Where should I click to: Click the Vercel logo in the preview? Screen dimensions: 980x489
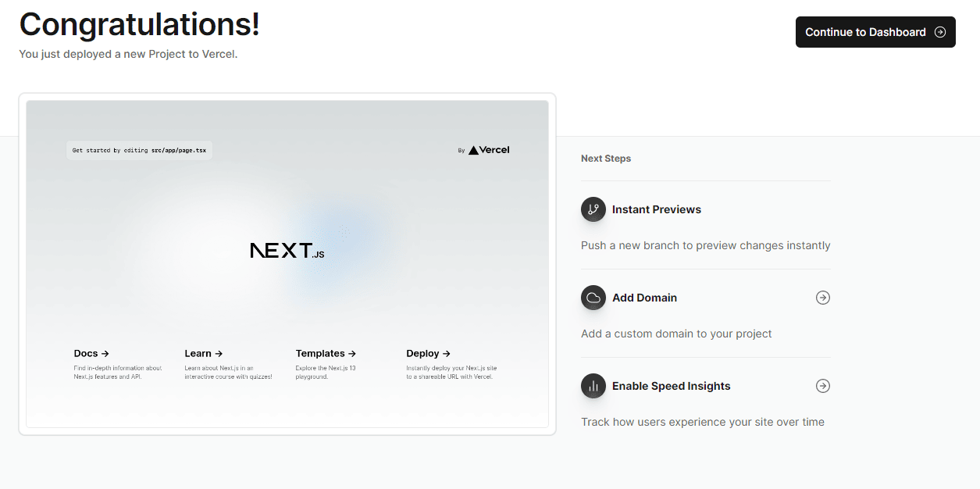(x=489, y=150)
